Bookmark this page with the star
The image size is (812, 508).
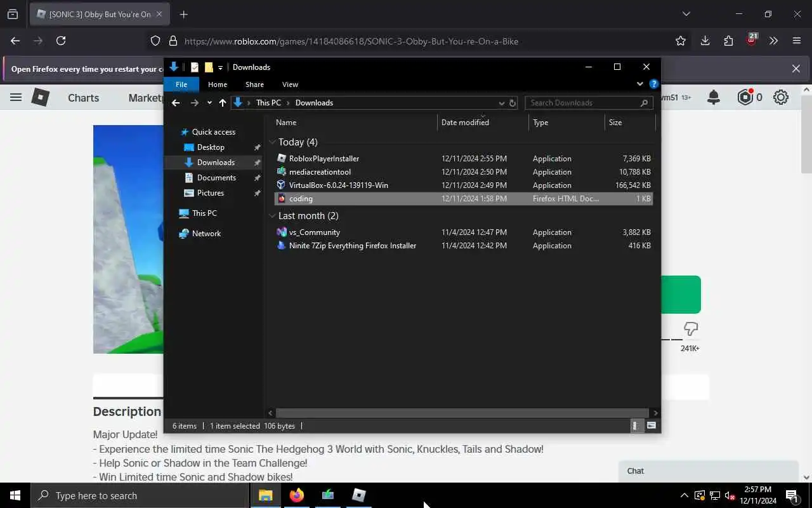click(x=681, y=41)
